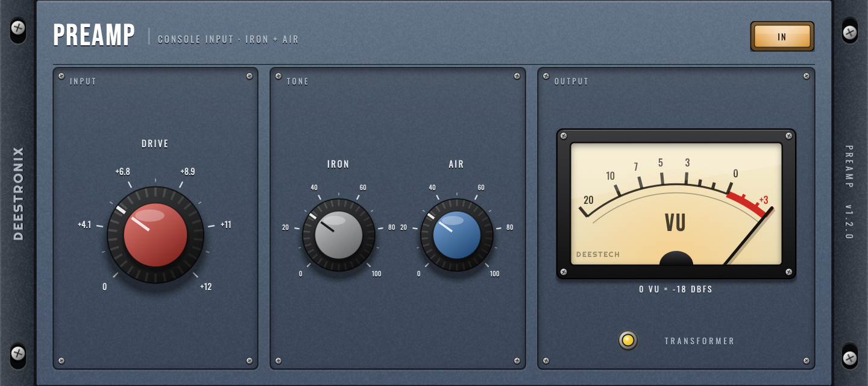The height and width of the screenshot is (386, 868).
Task: Click the 80 mark on AIR knob
Action: click(510, 227)
